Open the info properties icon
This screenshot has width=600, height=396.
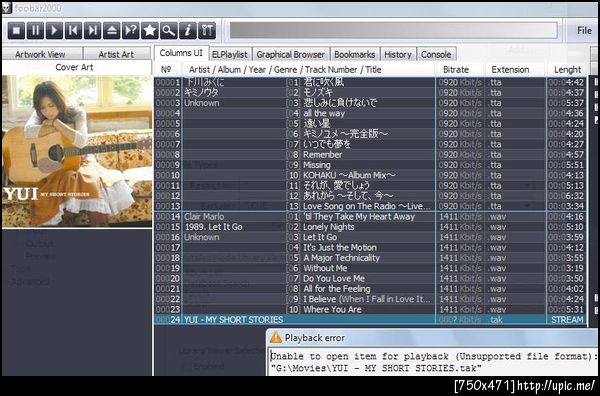pos(188,31)
